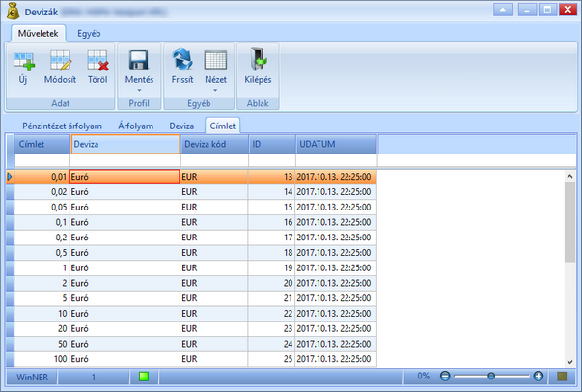This screenshot has width=582, height=392.
Task: Select the cell with Címlet 0,05
Action: pos(42,208)
